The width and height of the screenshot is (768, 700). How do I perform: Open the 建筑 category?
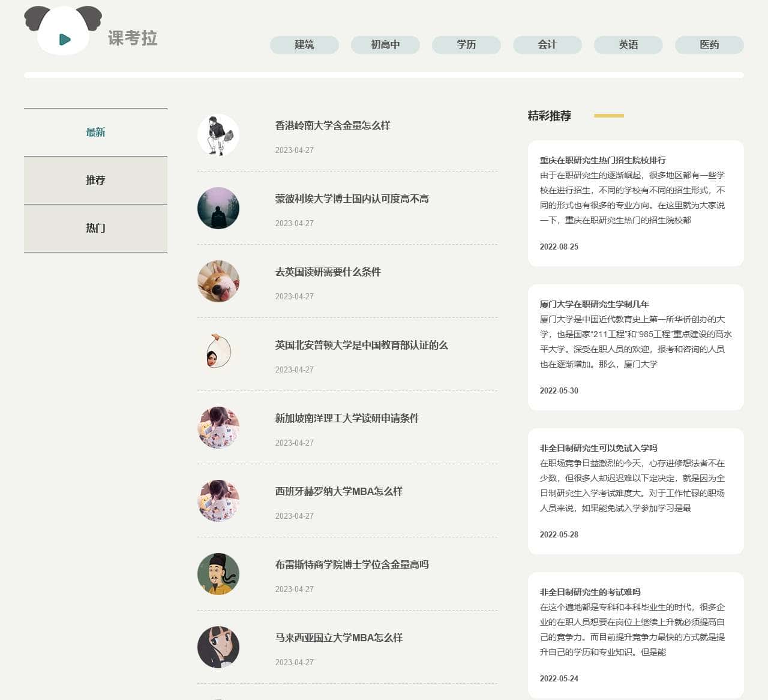pos(304,45)
